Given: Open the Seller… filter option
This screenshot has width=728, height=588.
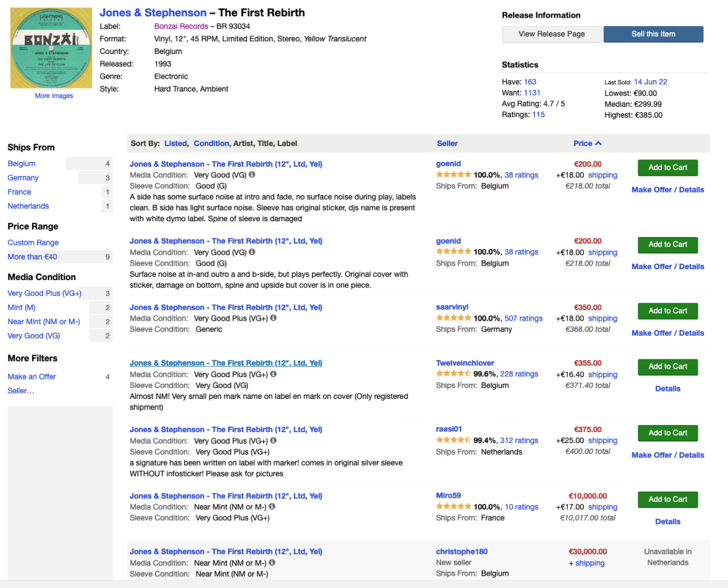Looking at the screenshot, I should pyautogui.click(x=21, y=391).
